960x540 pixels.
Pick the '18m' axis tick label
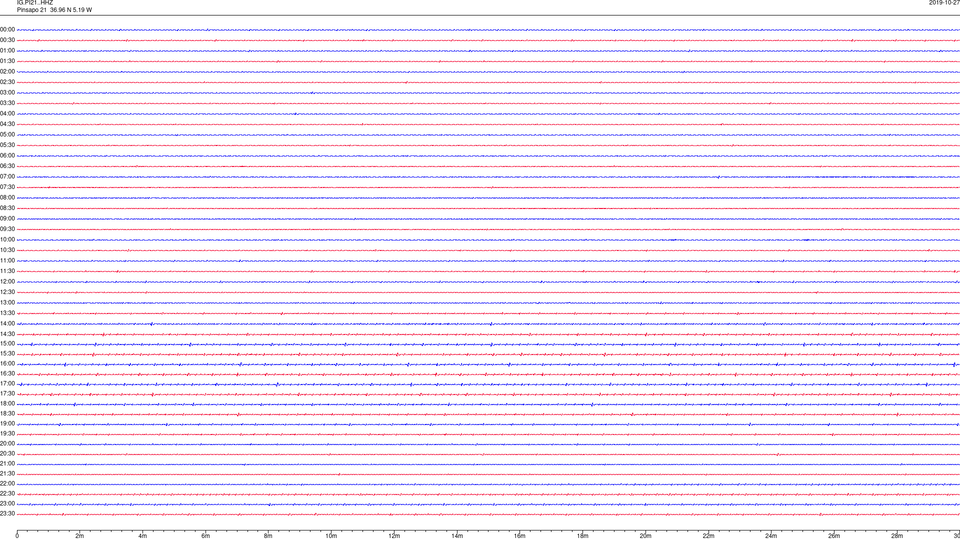coord(583,536)
